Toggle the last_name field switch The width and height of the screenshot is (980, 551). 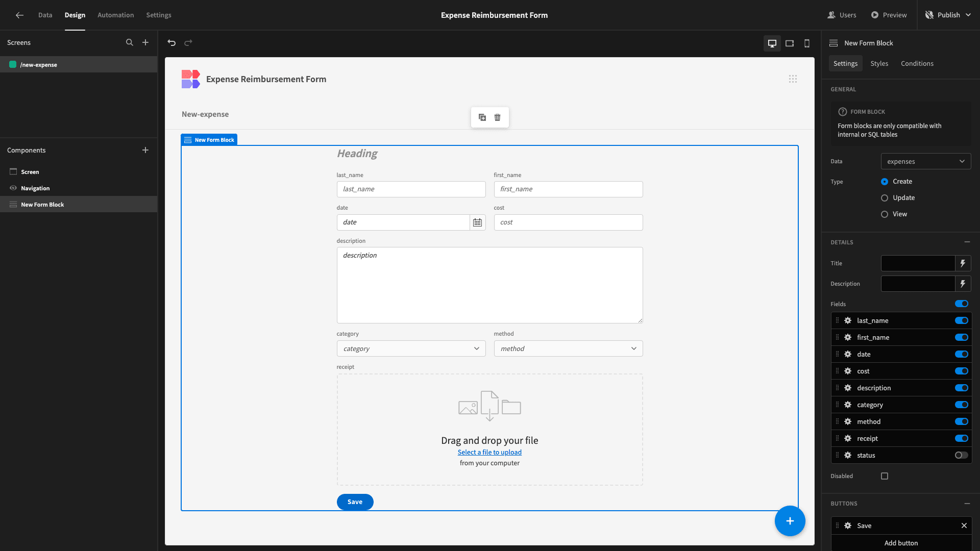(962, 320)
